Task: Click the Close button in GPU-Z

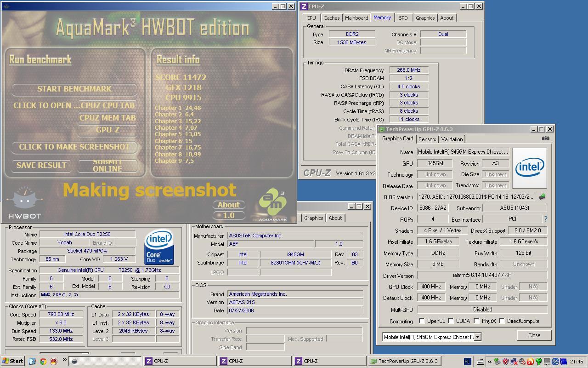Action: 534,335
